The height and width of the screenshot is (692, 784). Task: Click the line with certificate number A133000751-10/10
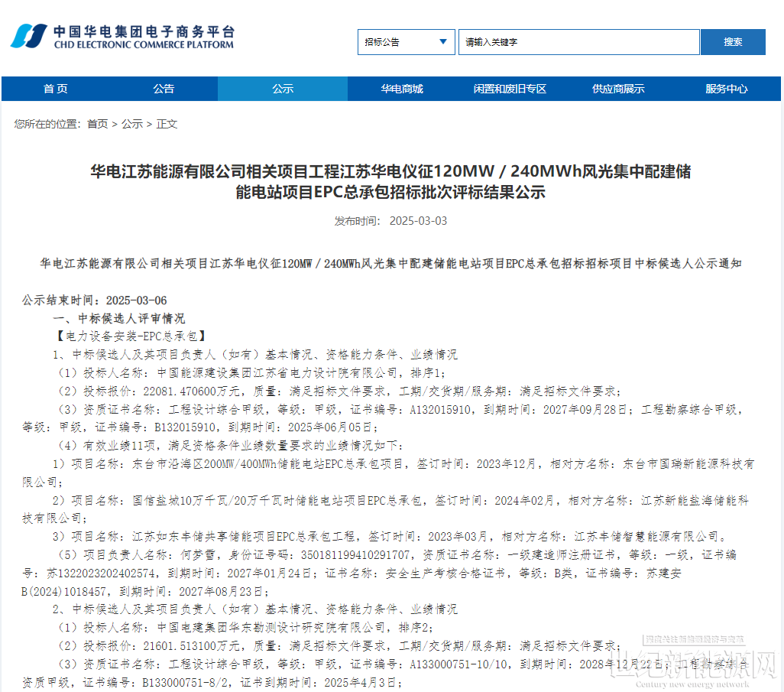point(403,664)
